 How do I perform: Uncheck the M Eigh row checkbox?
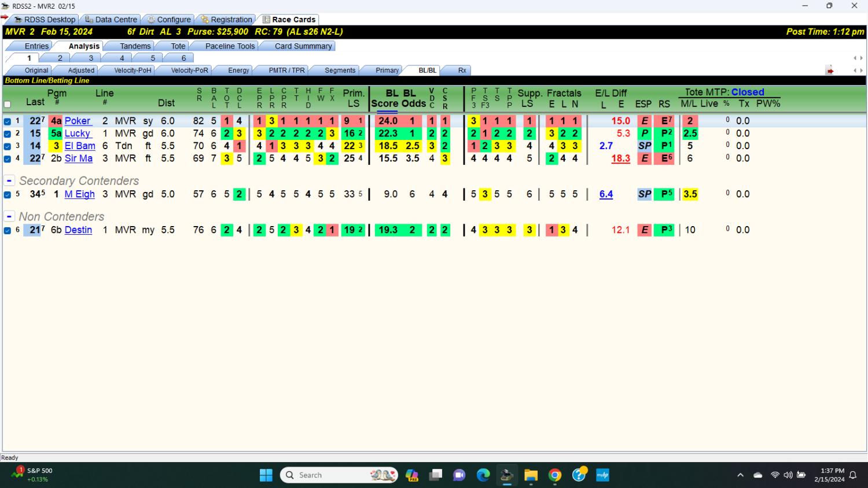click(8, 195)
